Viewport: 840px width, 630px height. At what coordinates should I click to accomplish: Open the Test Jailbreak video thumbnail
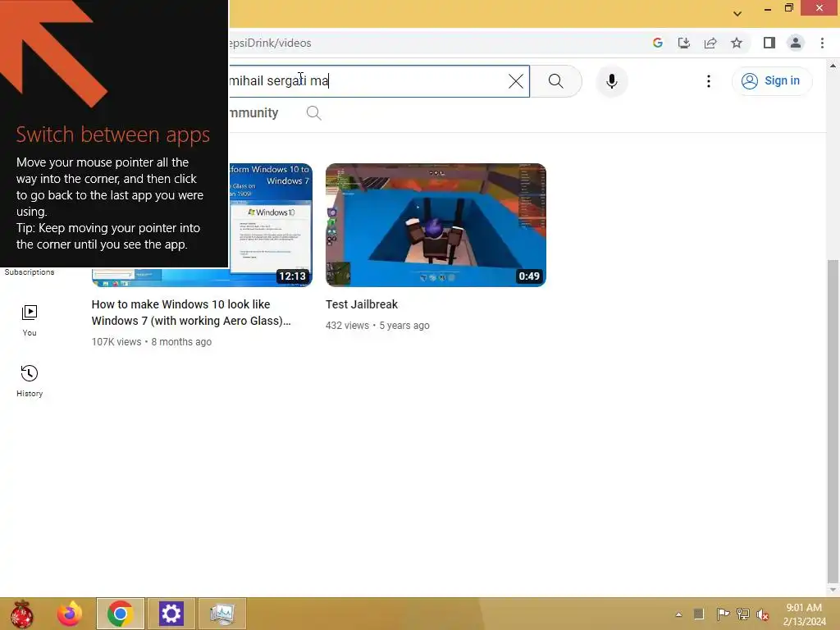point(436,225)
